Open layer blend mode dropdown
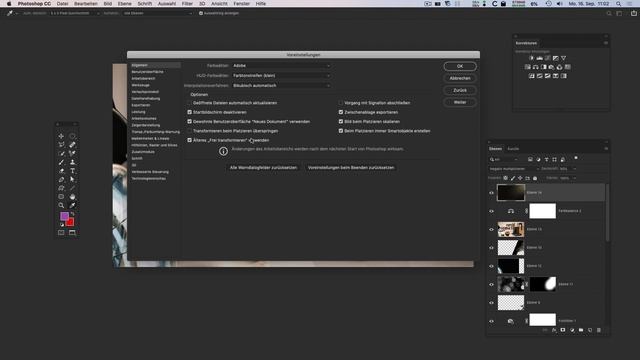The height and width of the screenshot is (360, 640). click(514, 169)
